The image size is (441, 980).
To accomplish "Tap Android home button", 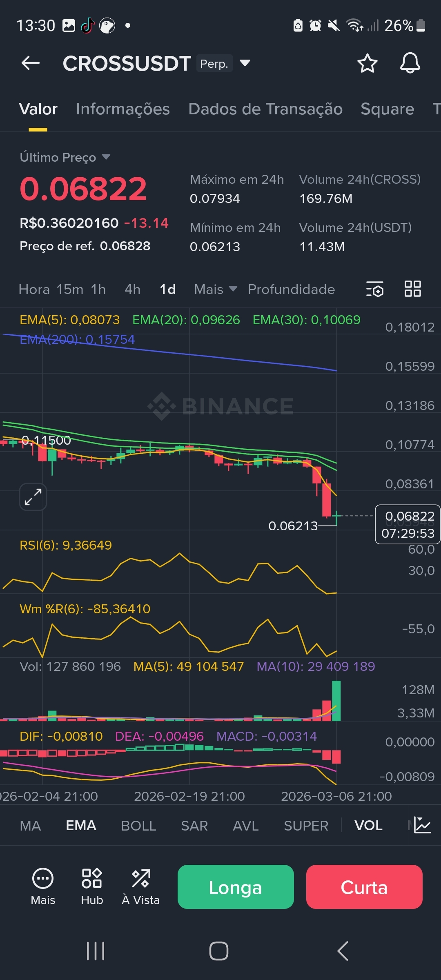I will (219, 951).
